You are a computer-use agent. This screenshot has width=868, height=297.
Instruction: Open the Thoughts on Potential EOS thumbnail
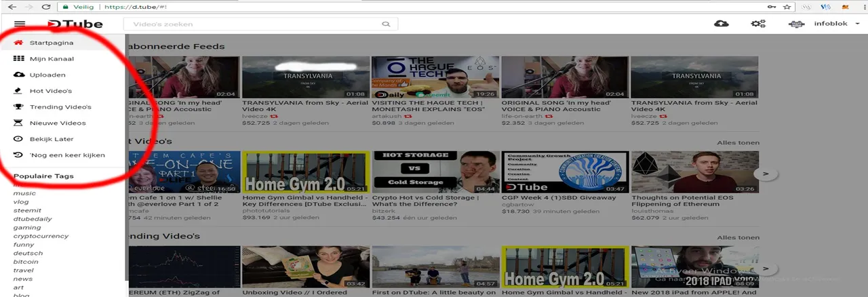point(694,172)
